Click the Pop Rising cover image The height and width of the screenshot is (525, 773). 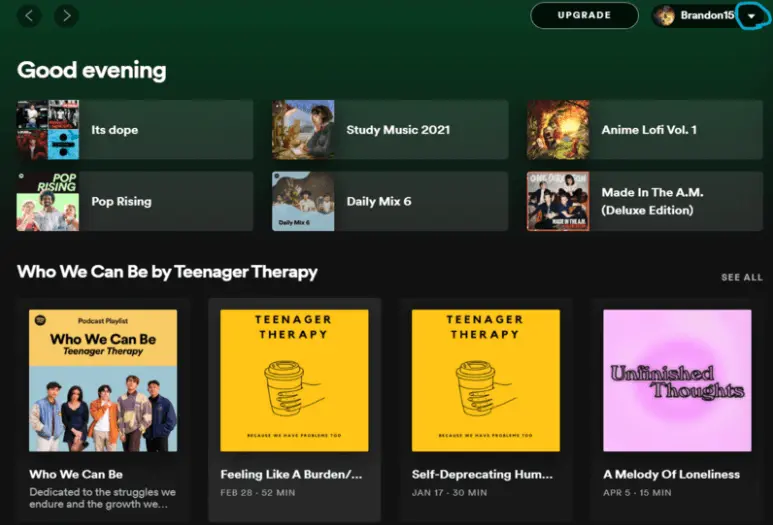point(48,201)
